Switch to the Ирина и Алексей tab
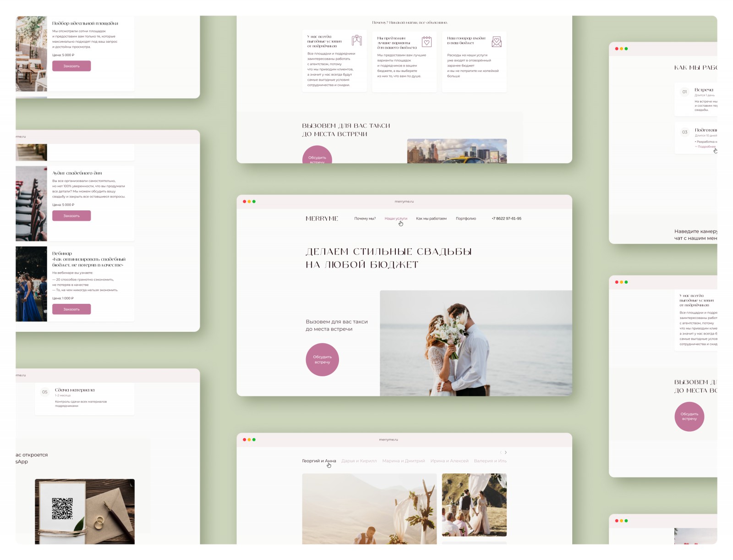The image size is (733, 560). [449, 461]
